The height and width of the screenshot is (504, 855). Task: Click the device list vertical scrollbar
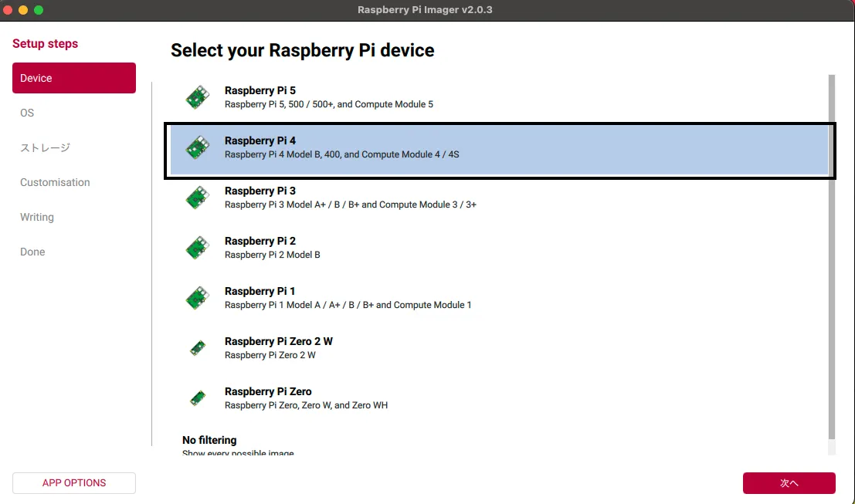pyautogui.click(x=832, y=255)
